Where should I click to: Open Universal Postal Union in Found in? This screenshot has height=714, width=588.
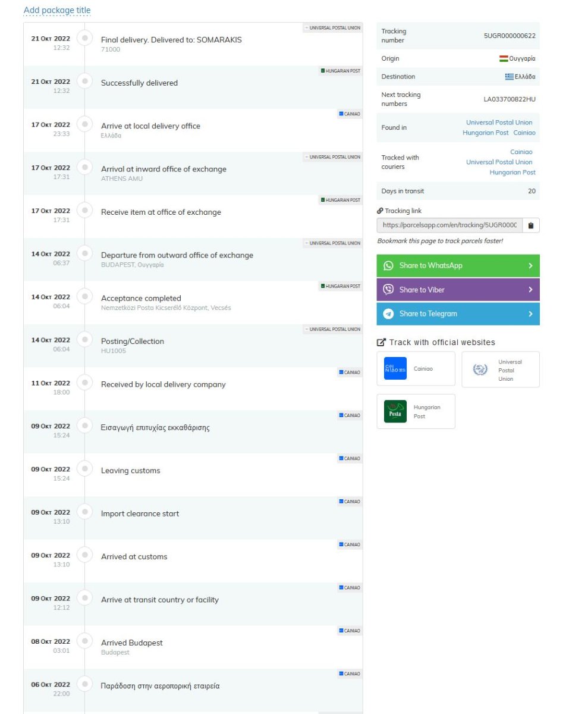tap(499, 123)
